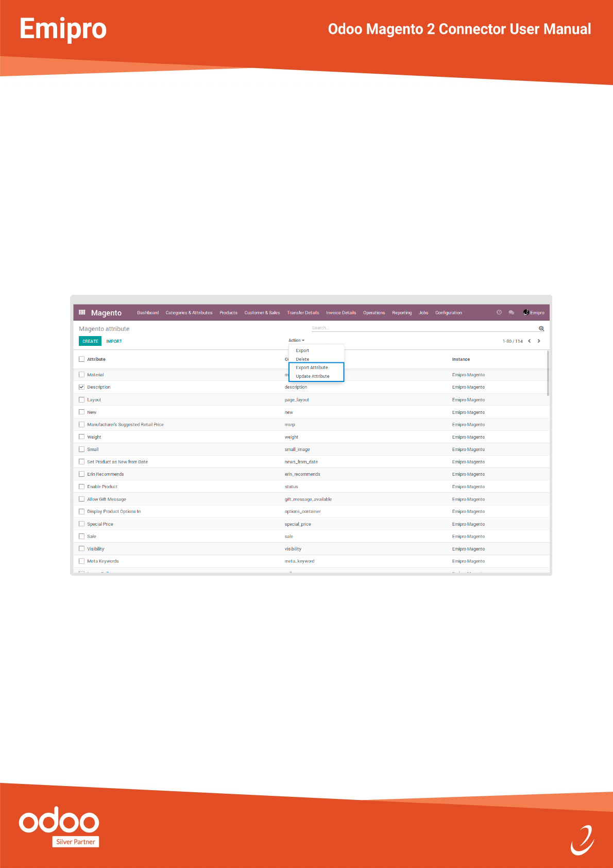Click the gift_message_available code cell

[x=308, y=499]
